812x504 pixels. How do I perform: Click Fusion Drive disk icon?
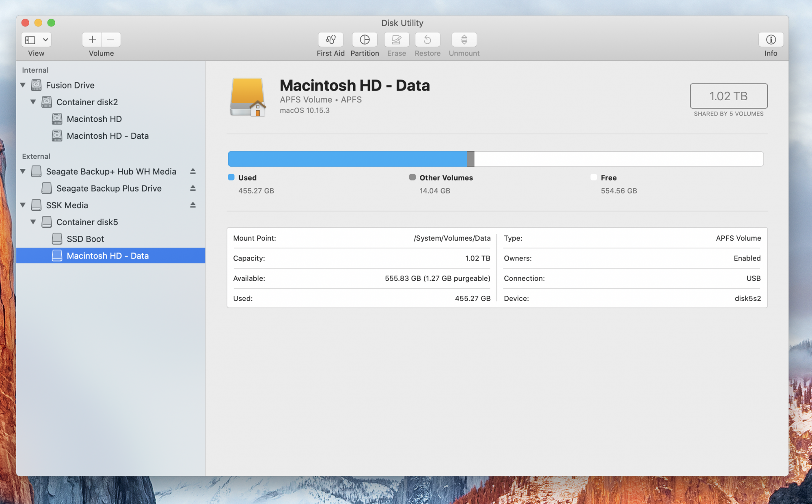pyautogui.click(x=37, y=85)
